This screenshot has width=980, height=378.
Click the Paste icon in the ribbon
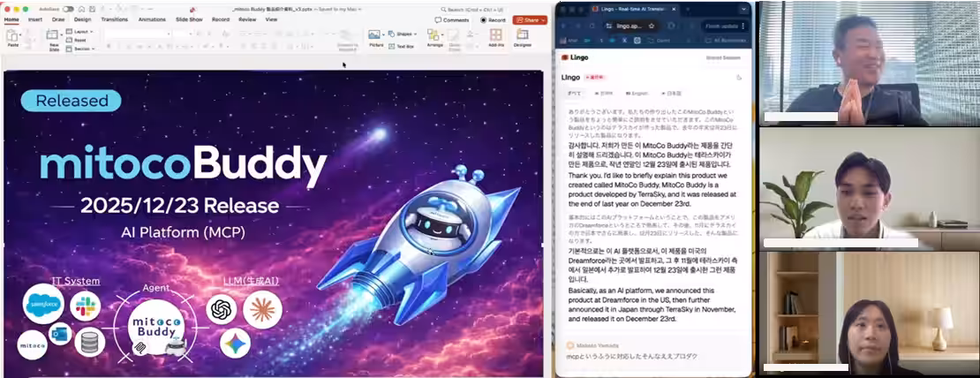12,35
